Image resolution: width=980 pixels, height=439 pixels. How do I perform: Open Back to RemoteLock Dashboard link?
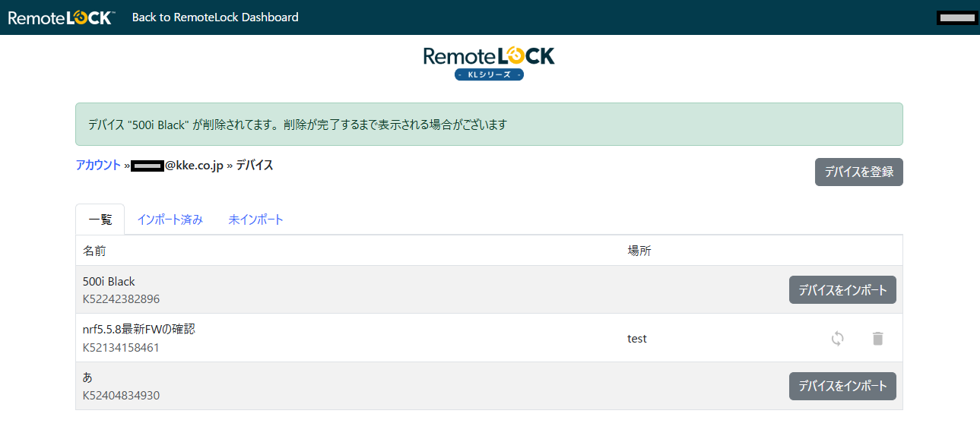[215, 17]
